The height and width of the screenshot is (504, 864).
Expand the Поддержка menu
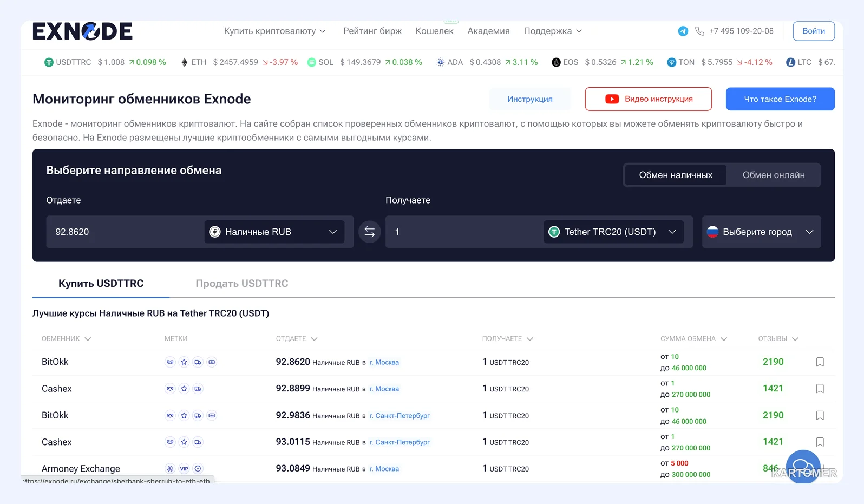point(553,31)
